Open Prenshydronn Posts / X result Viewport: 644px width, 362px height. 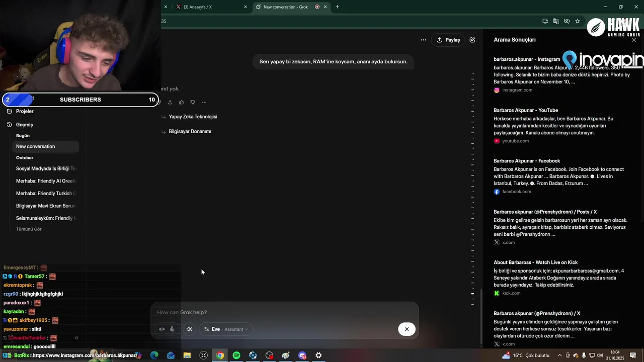(545, 212)
